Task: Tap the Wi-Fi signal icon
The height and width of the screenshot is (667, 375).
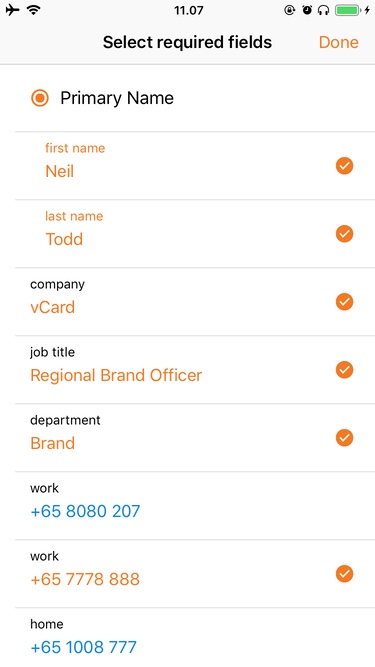Action: pos(33,10)
